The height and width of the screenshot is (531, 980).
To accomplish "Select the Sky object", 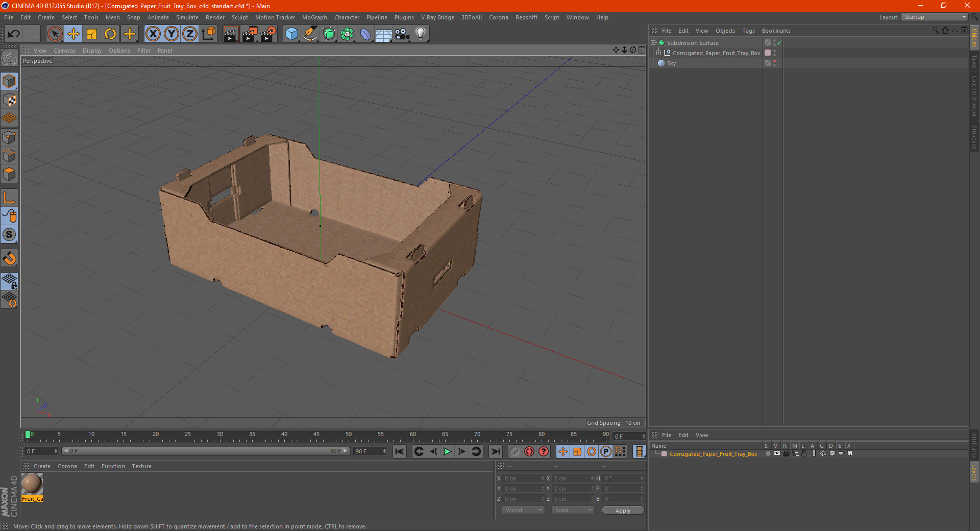I will pyautogui.click(x=671, y=63).
